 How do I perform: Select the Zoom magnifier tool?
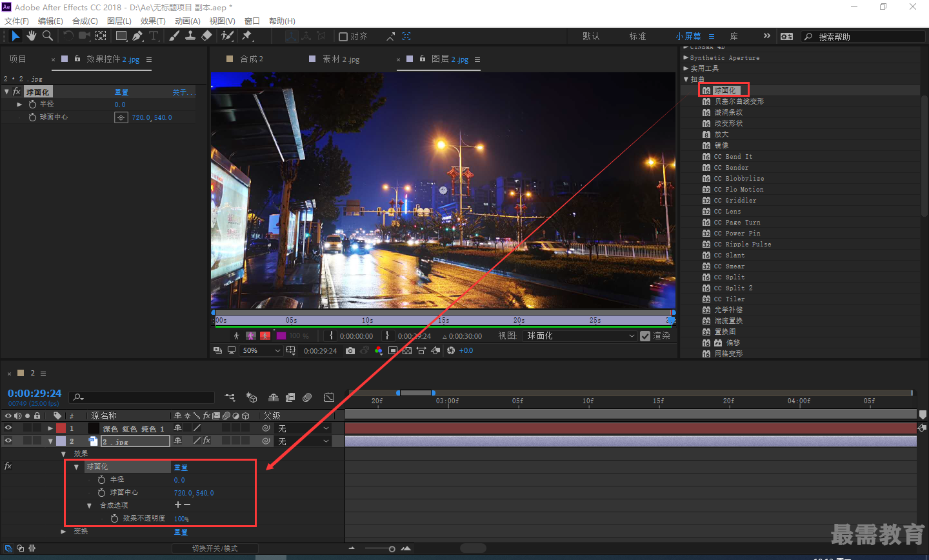click(x=47, y=36)
